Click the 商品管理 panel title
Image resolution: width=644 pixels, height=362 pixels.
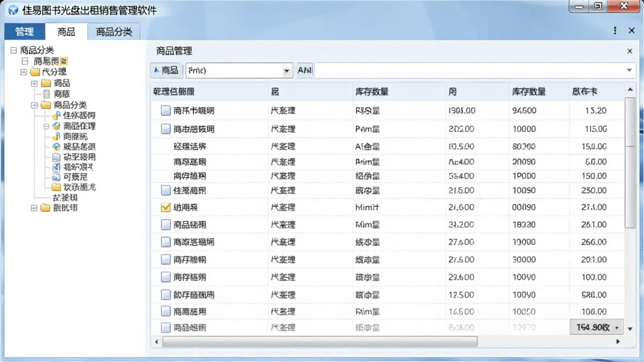[174, 51]
